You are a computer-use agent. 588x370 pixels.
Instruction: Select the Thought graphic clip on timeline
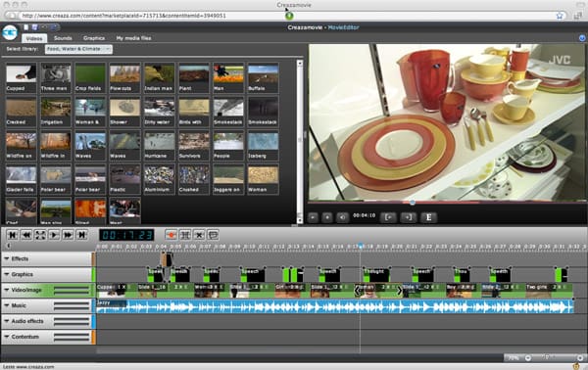(x=376, y=274)
